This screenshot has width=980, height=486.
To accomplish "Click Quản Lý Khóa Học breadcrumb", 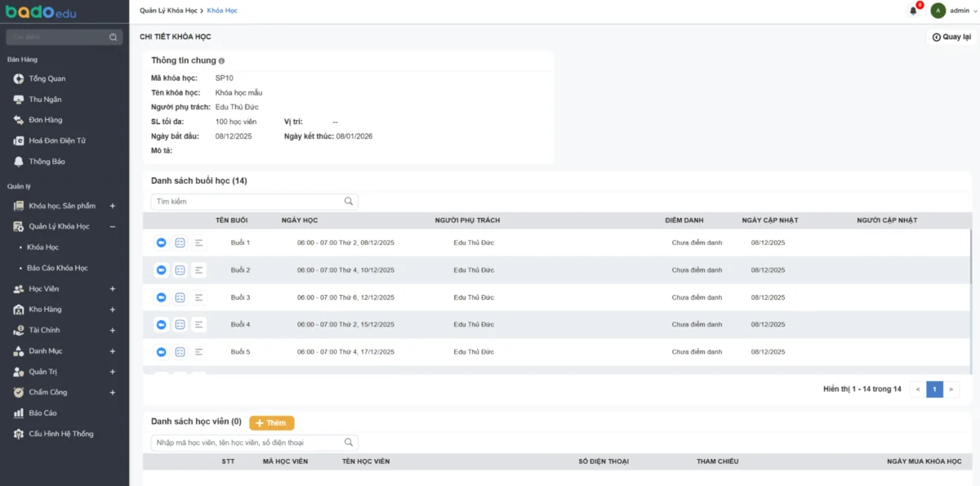I will point(167,11).
